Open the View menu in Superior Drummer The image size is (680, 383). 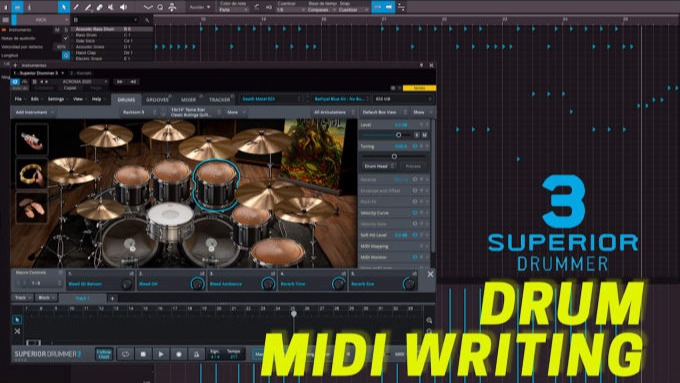coord(78,99)
